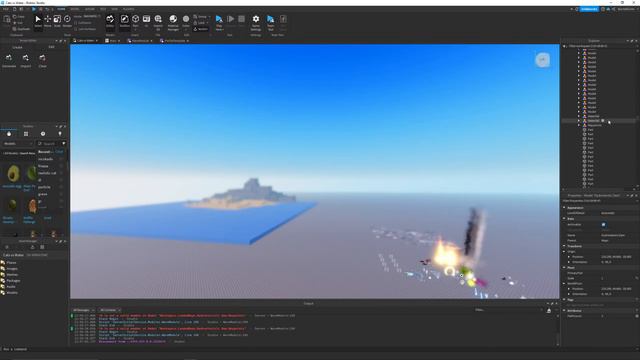Insert a new Part
The width and height of the screenshot is (640, 360).
point(136,21)
